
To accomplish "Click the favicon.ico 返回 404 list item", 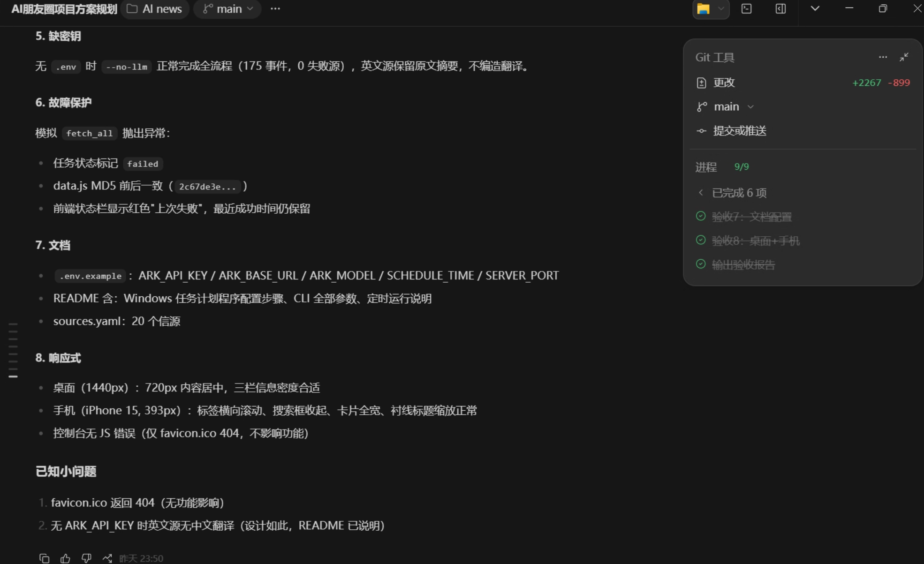I will coord(137,503).
